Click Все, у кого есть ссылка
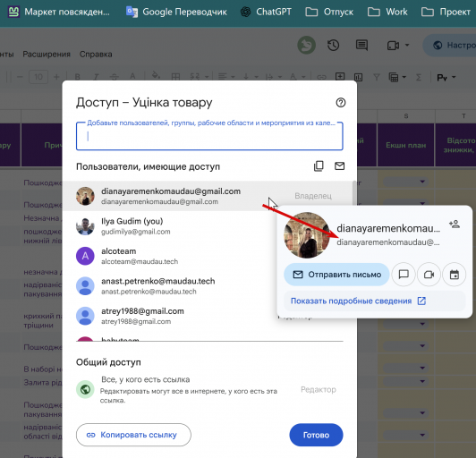476x458 pixels. [x=146, y=379]
